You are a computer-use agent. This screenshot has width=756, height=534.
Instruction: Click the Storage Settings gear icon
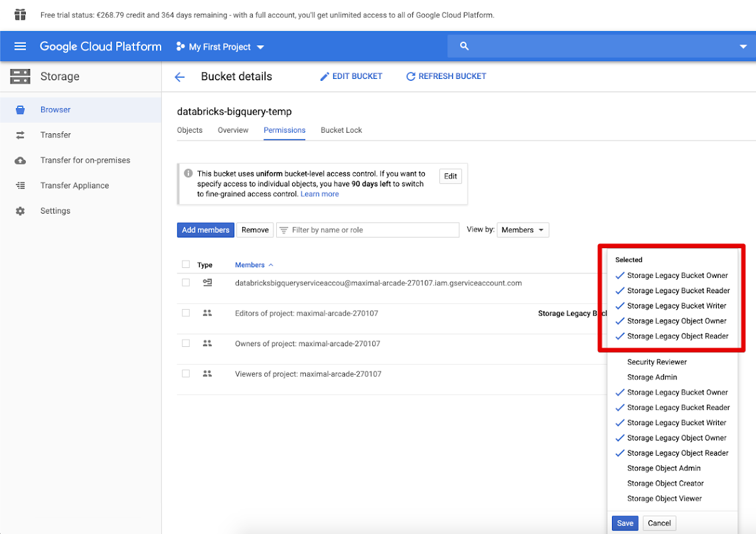tap(20, 210)
